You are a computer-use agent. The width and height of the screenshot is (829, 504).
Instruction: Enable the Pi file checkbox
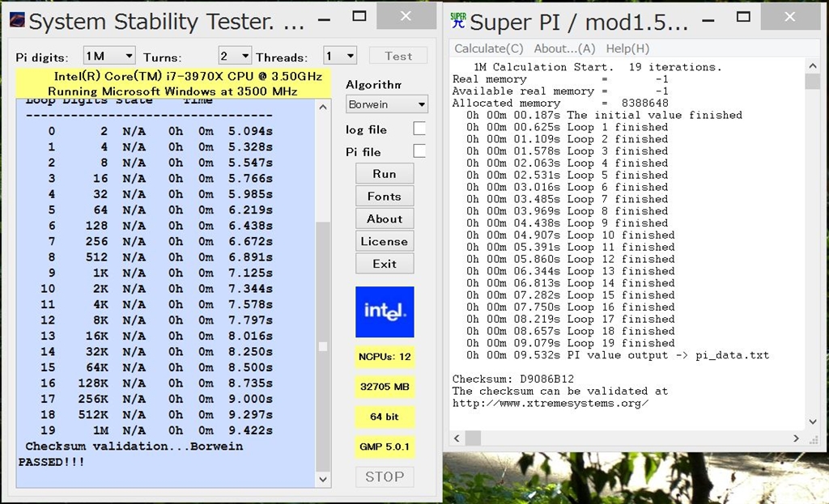(x=419, y=151)
